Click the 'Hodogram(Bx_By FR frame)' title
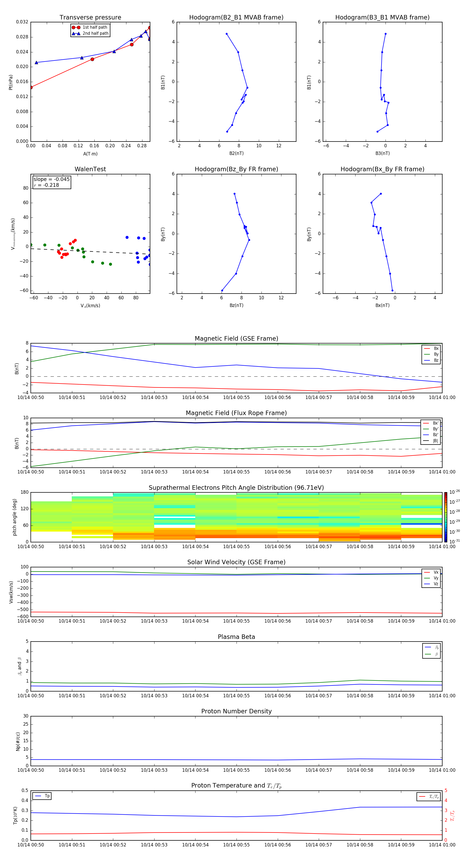473x868 pixels. coord(382,169)
